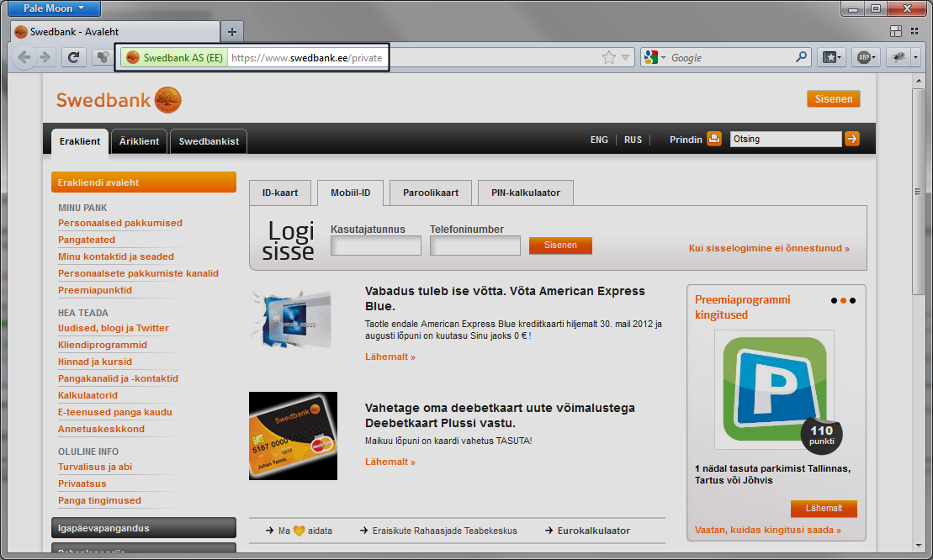Open the Kalkulaatorid link
Screen dimensions: 933x560
88,395
